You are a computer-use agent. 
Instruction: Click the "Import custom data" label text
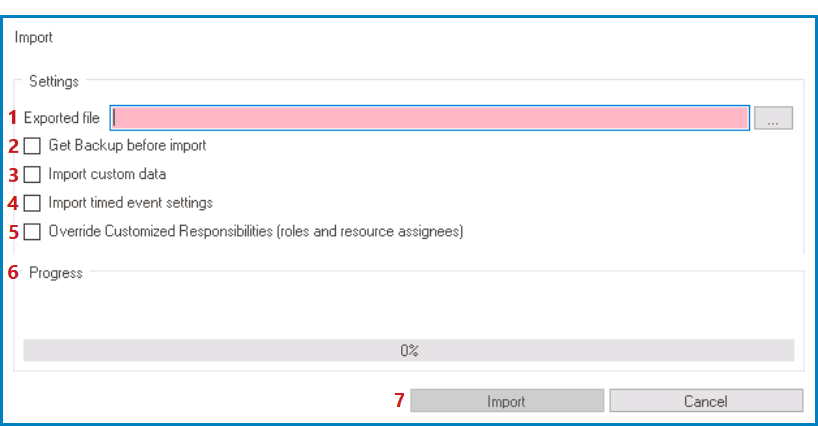click(107, 175)
